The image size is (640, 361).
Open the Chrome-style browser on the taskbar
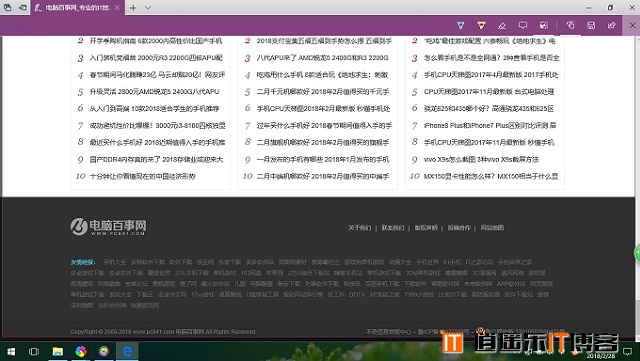click(x=104, y=352)
